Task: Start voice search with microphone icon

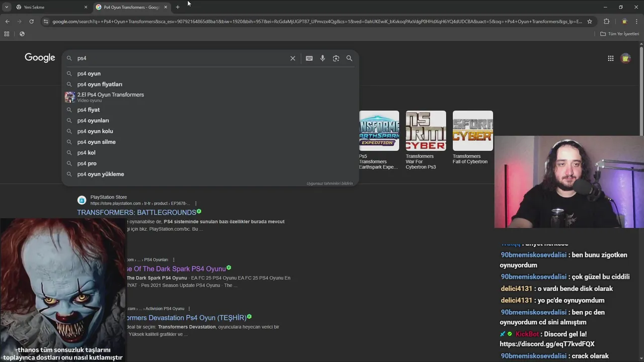Action: click(323, 58)
